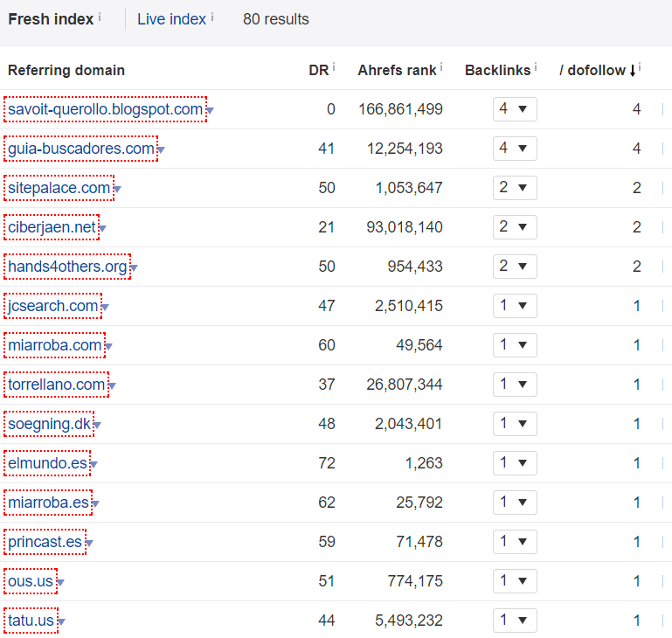This screenshot has width=672, height=638.
Task: Expand caret menu next to princast.es
Action: tap(89, 544)
